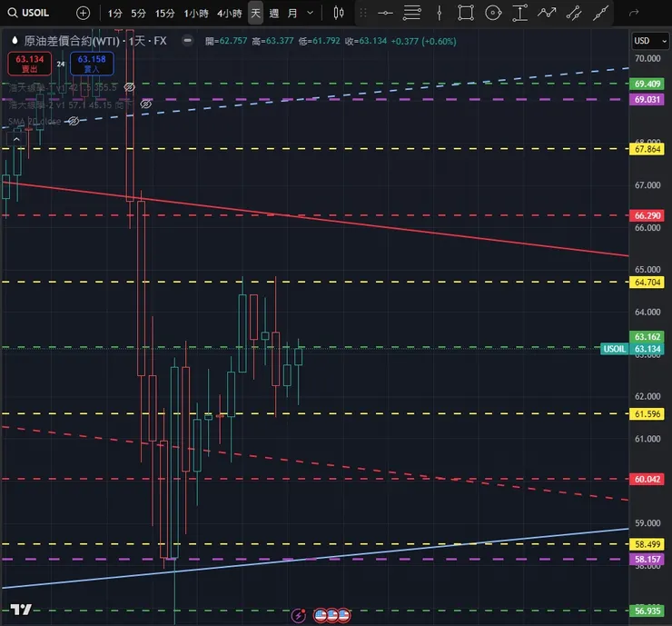
Task: Click the minus status button beside the title
Action: pos(187,41)
